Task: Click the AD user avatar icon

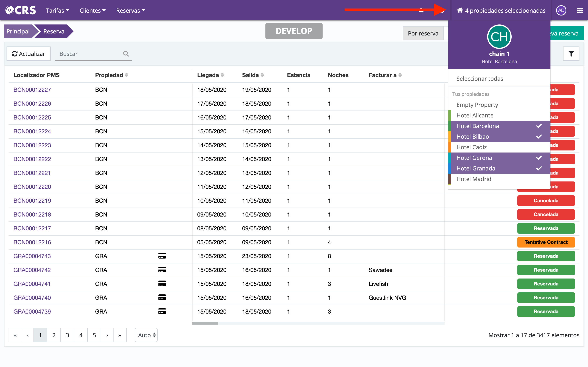Action: tap(561, 10)
